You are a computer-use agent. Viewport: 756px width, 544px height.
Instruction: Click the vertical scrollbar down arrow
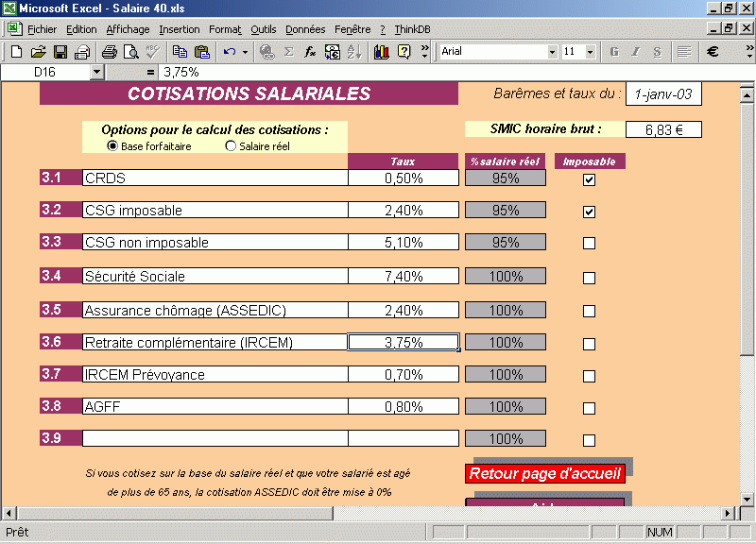[x=747, y=500]
